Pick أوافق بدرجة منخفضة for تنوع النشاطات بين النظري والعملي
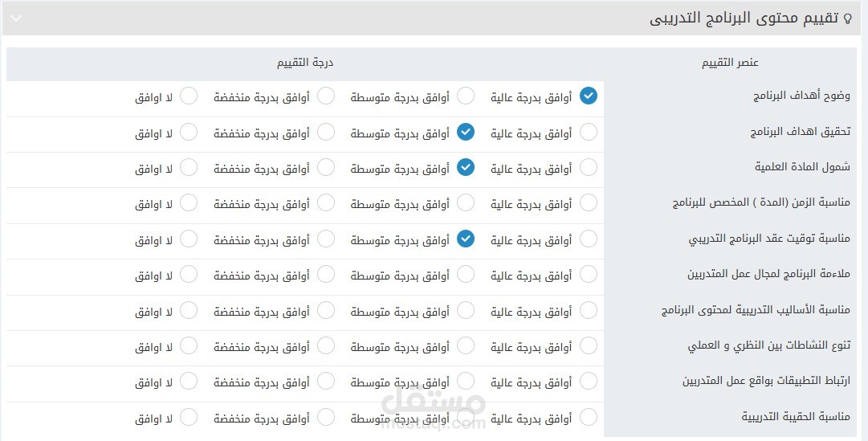Viewport: 868px width, 441px height. pos(326,345)
